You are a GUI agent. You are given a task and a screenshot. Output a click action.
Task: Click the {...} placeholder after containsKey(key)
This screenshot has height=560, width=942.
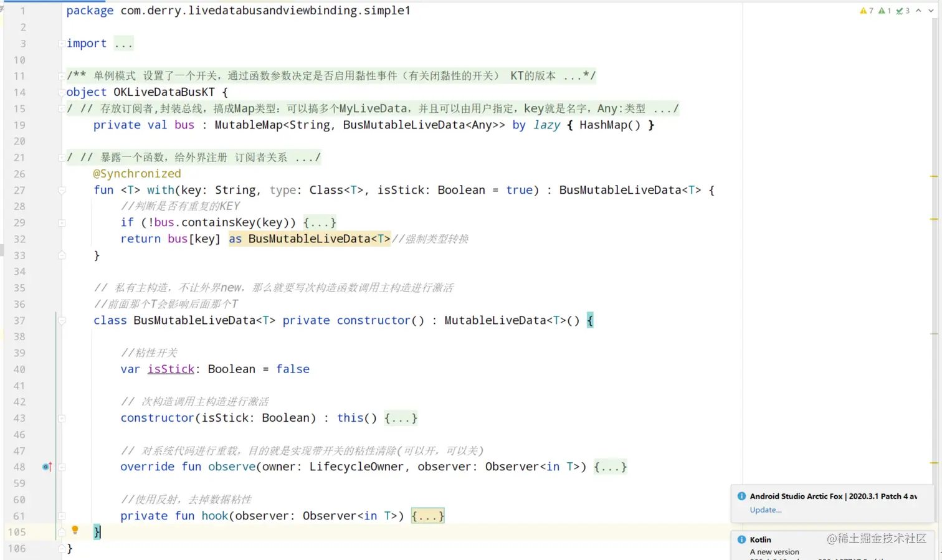point(320,222)
